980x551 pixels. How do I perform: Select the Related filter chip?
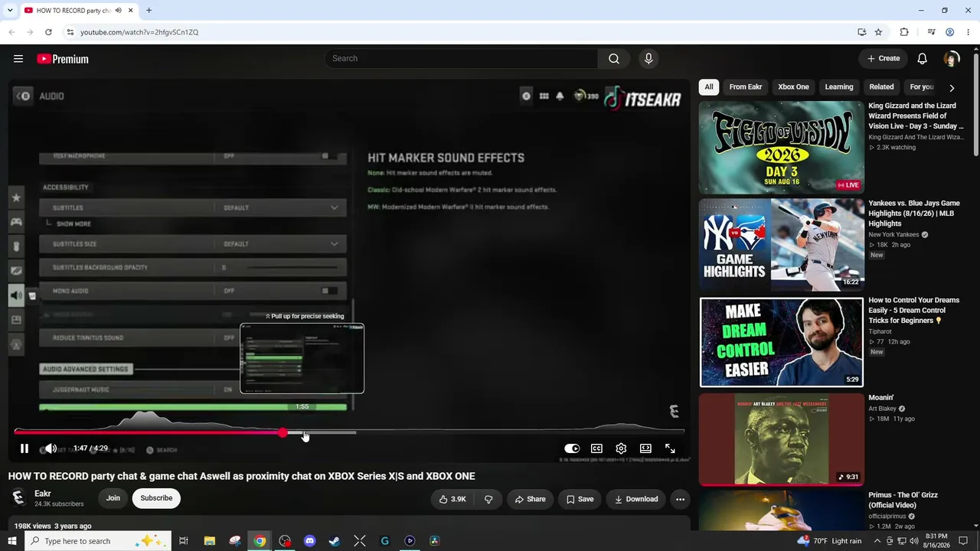click(881, 87)
